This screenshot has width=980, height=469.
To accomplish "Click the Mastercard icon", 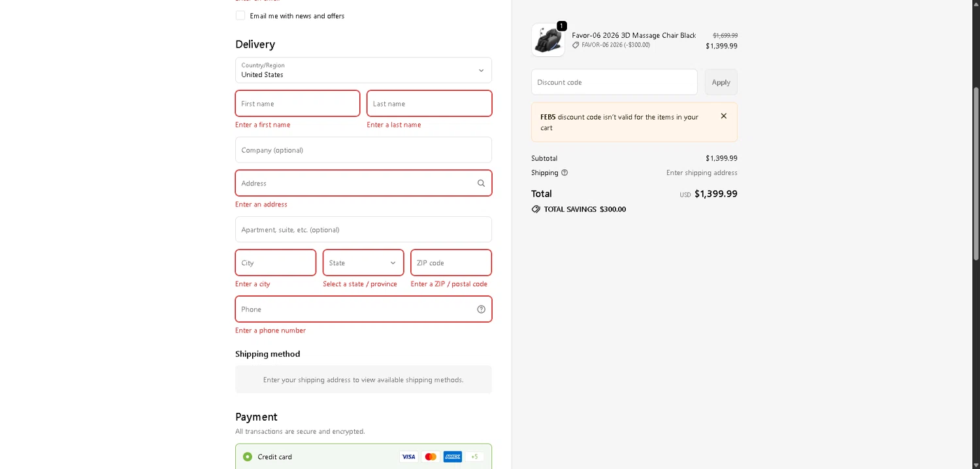I will [431, 457].
